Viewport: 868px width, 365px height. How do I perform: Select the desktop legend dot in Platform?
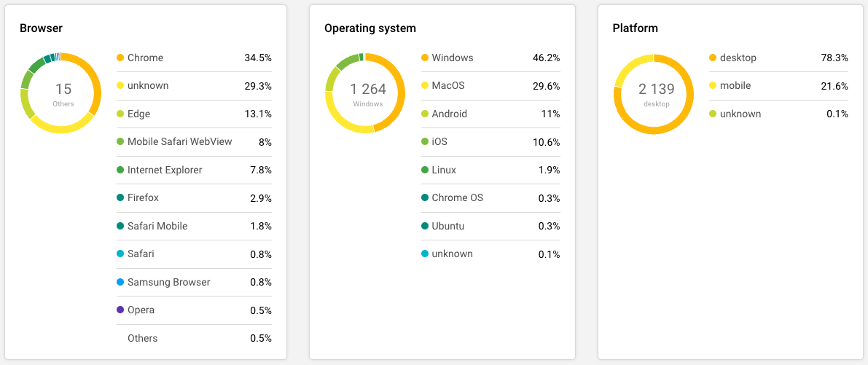coord(713,58)
